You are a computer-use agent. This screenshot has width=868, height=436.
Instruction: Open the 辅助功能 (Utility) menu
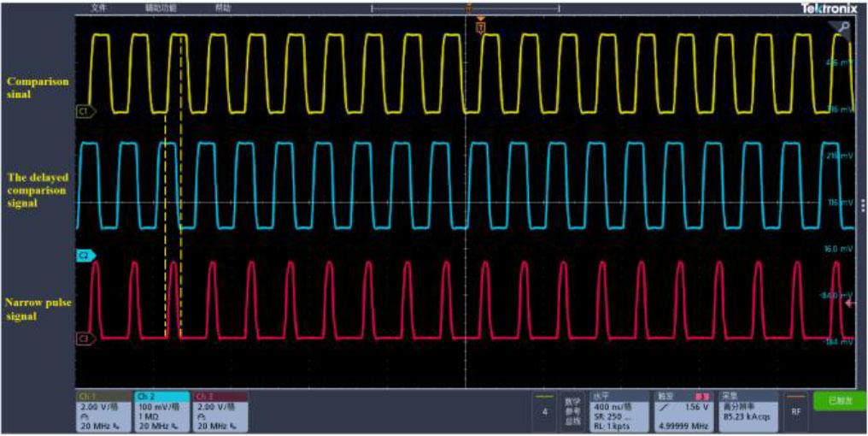tap(161, 7)
